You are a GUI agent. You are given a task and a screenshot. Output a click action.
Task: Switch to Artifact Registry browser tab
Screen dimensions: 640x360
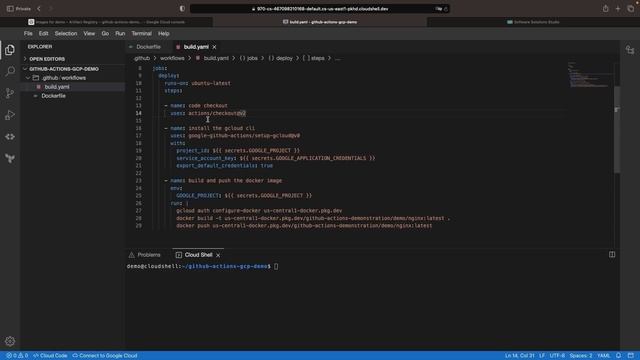click(107, 22)
